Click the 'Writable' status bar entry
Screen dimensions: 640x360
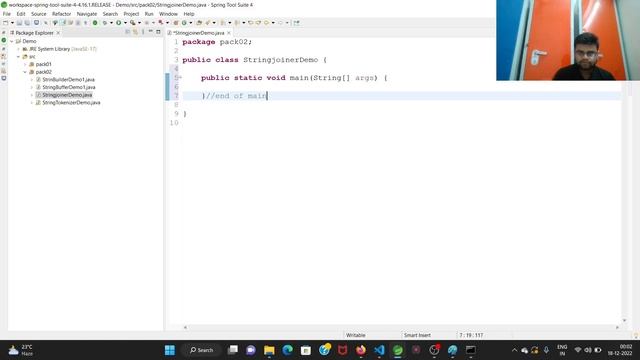pos(356,335)
